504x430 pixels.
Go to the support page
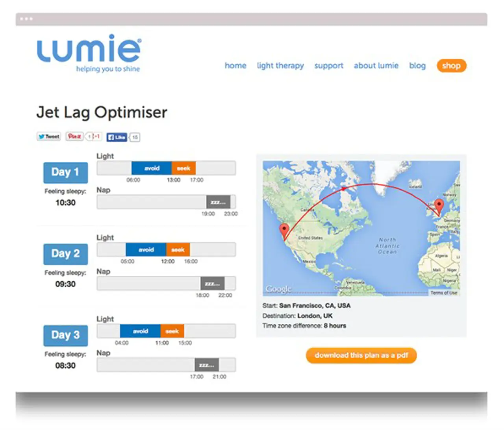tap(328, 66)
